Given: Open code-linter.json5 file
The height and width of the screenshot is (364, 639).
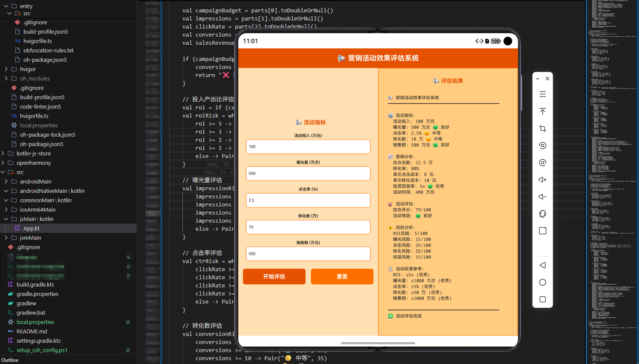Looking at the screenshot, I should pyautogui.click(x=40, y=106).
